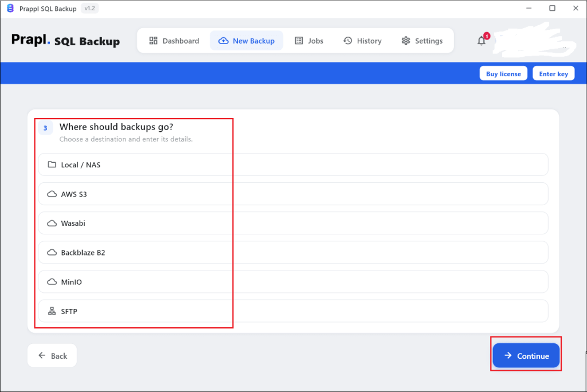The image size is (587, 392).
Task: Switch to the History tab
Action: tap(362, 41)
